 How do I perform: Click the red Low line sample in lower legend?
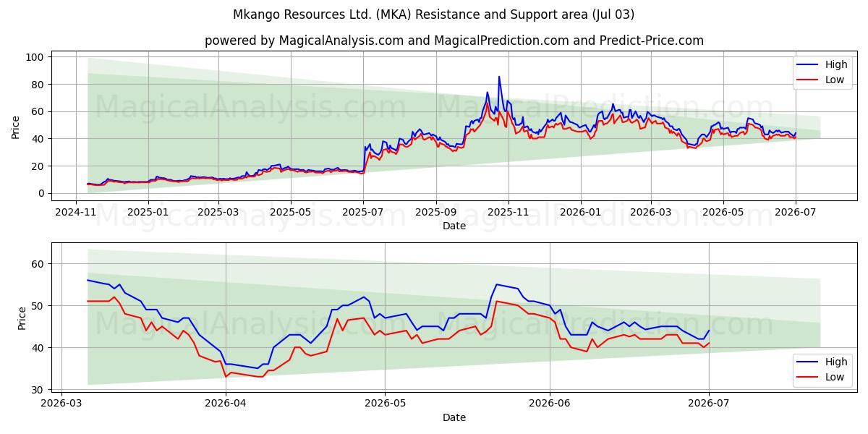pyautogui.click(x=809, y=376)
